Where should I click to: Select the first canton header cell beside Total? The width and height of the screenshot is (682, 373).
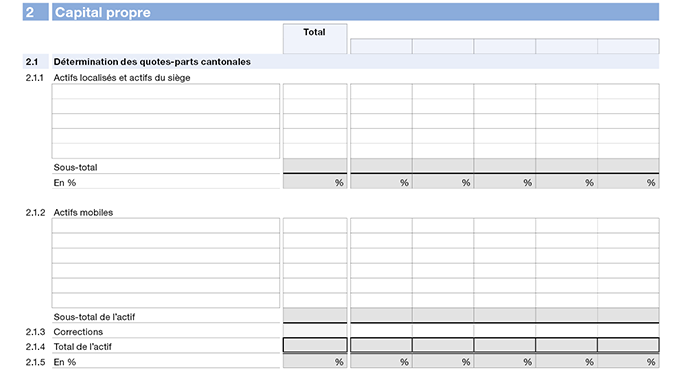381,46
